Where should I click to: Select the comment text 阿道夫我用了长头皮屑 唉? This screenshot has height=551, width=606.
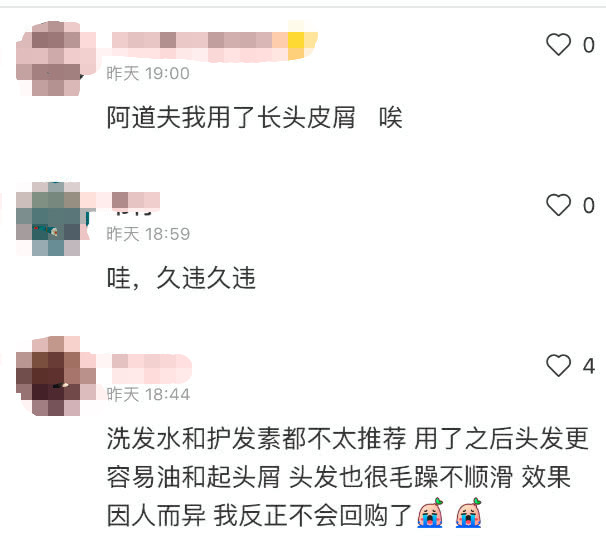[x=255, y=117]
